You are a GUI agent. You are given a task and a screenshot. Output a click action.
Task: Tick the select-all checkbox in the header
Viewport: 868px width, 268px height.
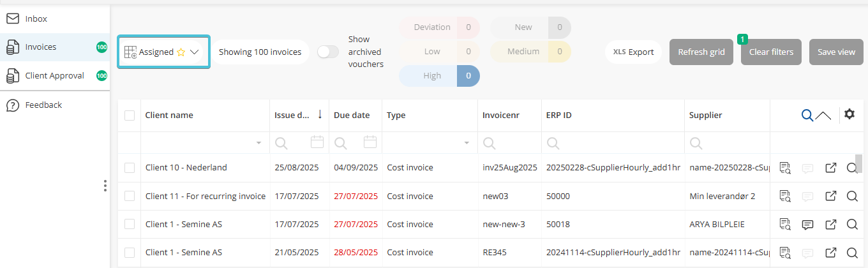[x=130, y=115]
